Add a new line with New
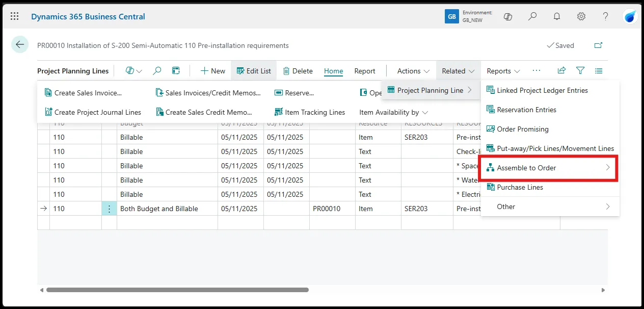Viewport: 644px width, 309px height. pos(212,71)
